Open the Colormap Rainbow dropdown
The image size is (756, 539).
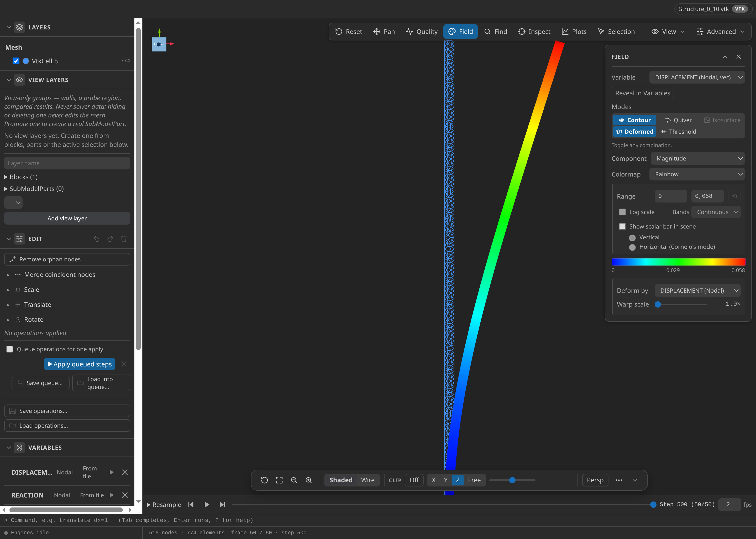697,174
